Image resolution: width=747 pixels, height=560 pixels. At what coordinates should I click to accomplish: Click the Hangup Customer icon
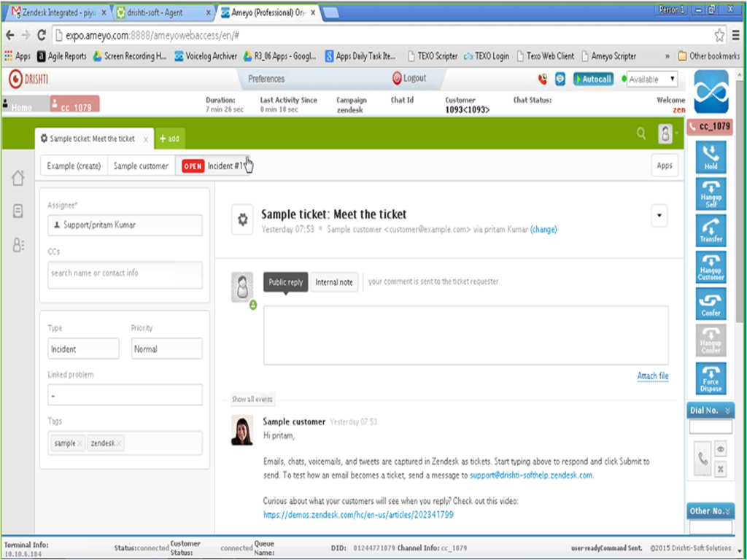point(711,267)
